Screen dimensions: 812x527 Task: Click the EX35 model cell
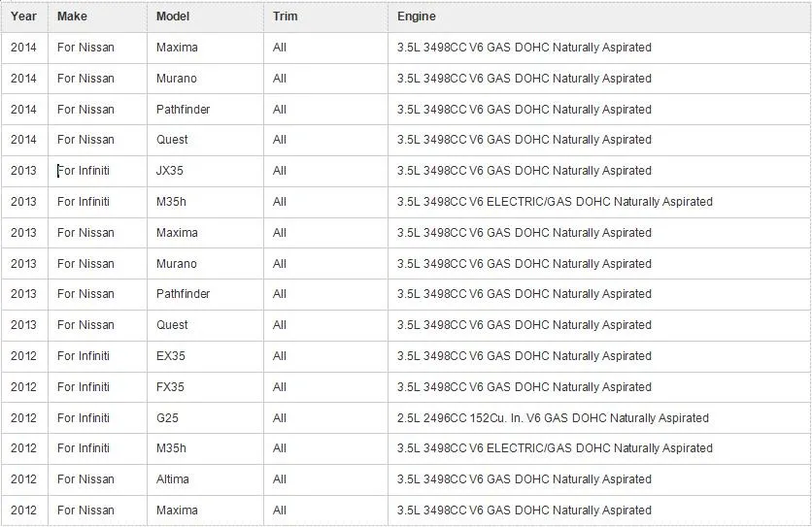click(205, 356)
